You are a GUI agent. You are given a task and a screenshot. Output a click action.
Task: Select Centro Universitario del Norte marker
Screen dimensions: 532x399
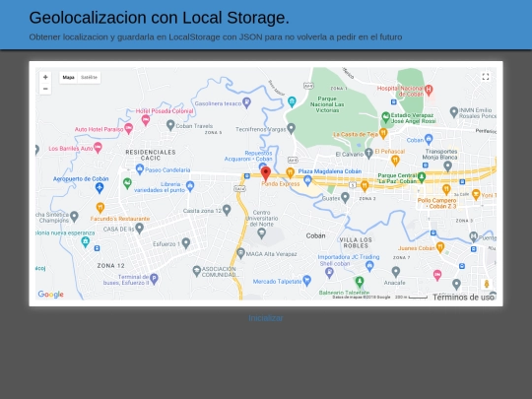point(261,233)
